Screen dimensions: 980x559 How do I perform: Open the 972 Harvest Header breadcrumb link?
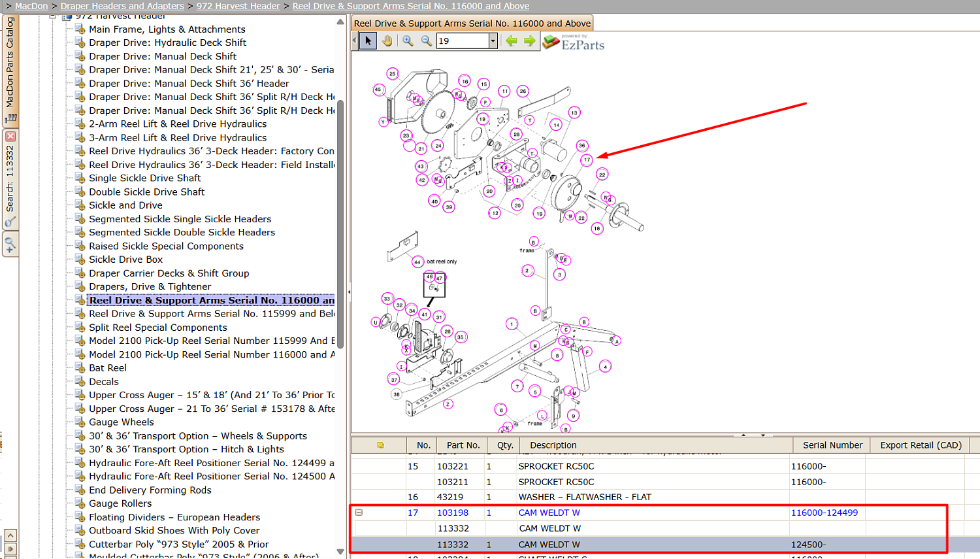pos(238,6)
